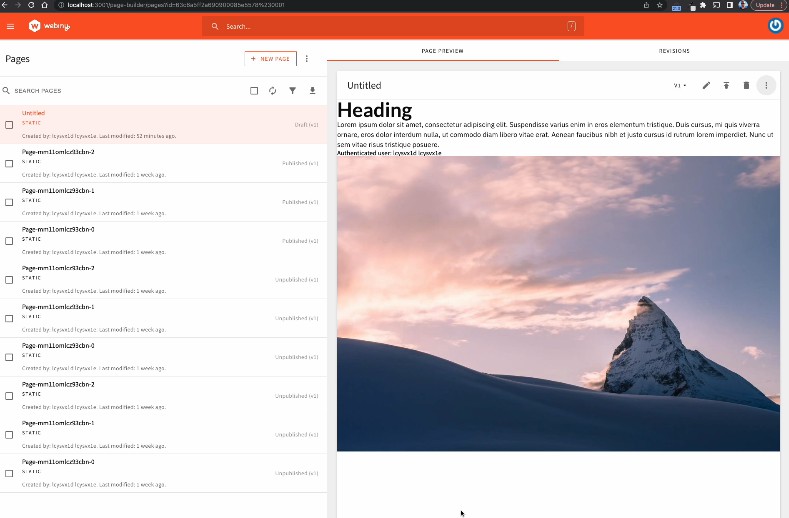The height and width of the screenshot is (518, 789).
Task: Click the export pages download icon
Action: point(312,91)
